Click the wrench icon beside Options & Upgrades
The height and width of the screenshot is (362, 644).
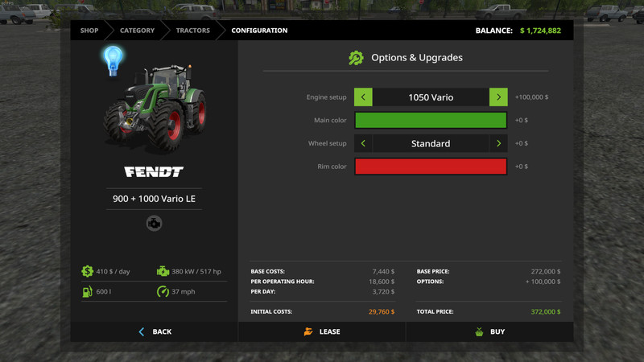356,58
